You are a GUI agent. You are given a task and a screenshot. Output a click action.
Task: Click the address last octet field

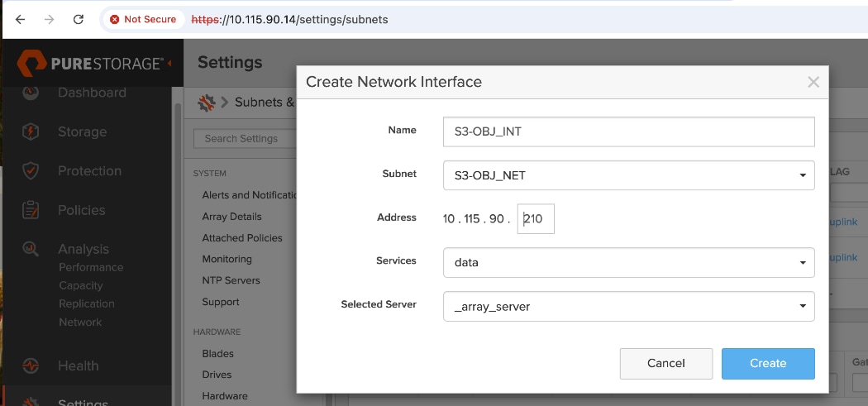[x=536, y=219]
